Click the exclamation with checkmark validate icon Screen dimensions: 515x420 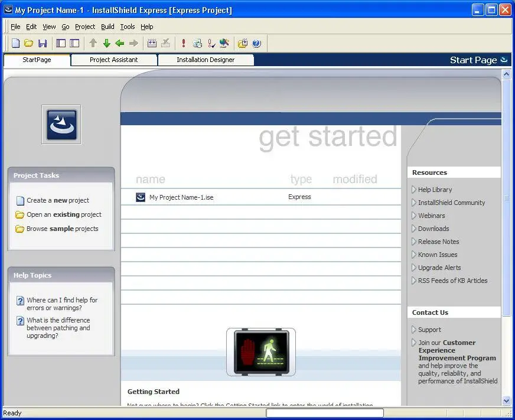211,43
